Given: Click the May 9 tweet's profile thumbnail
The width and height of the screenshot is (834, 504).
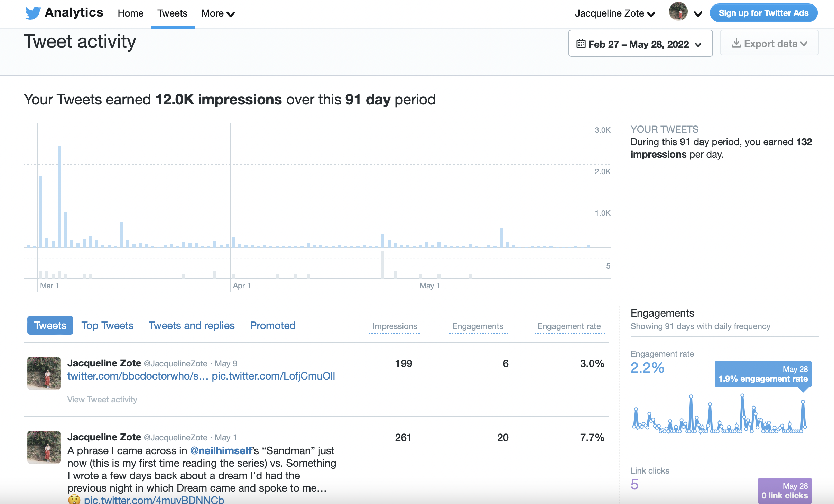Looking at the screenshot, I should pyautogui.click(x=44, y=373).
